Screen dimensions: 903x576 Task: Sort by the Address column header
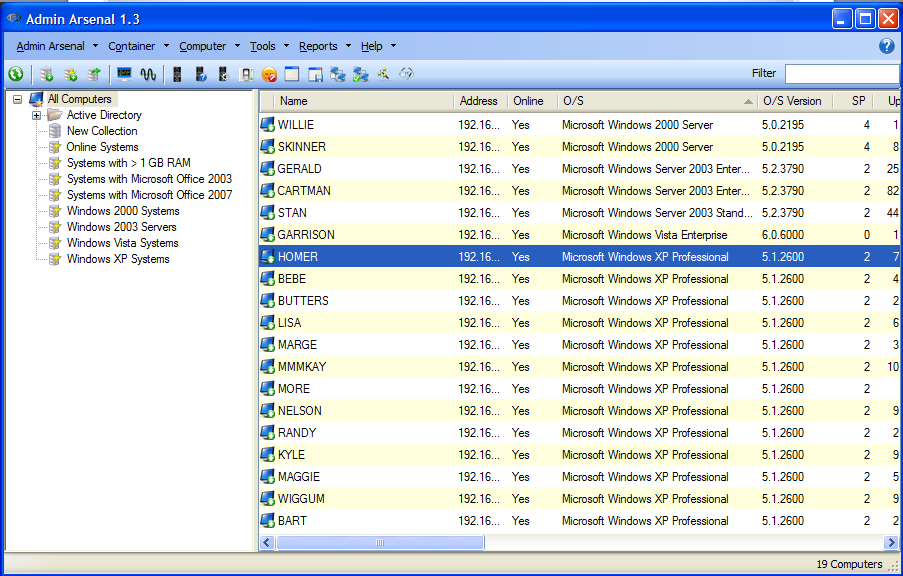coord(480,101)
